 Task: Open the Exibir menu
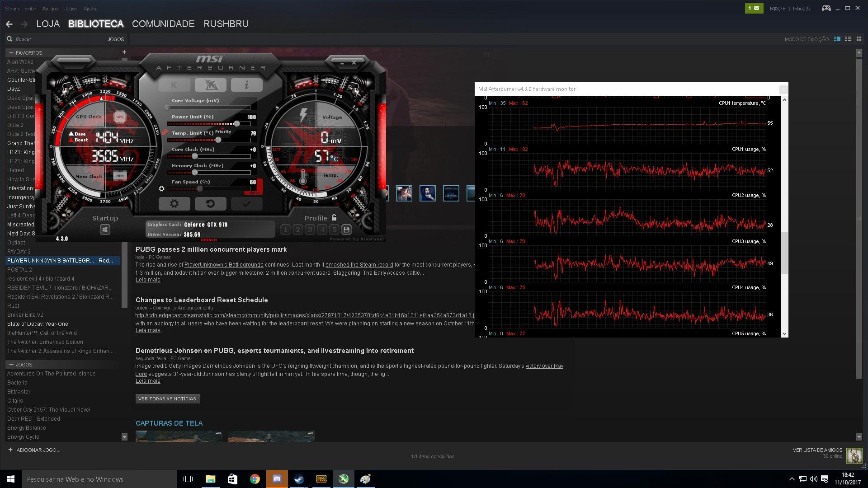[30, 9]
